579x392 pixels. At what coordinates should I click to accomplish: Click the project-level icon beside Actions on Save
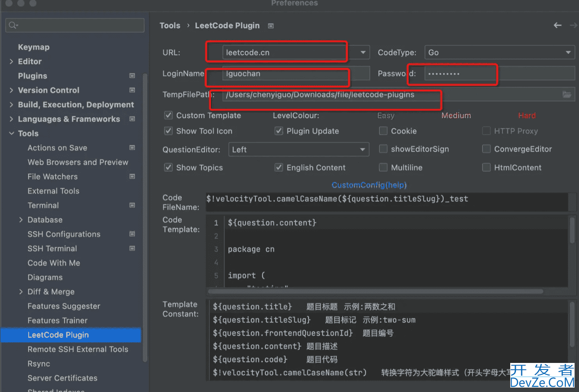click(132, 148)
